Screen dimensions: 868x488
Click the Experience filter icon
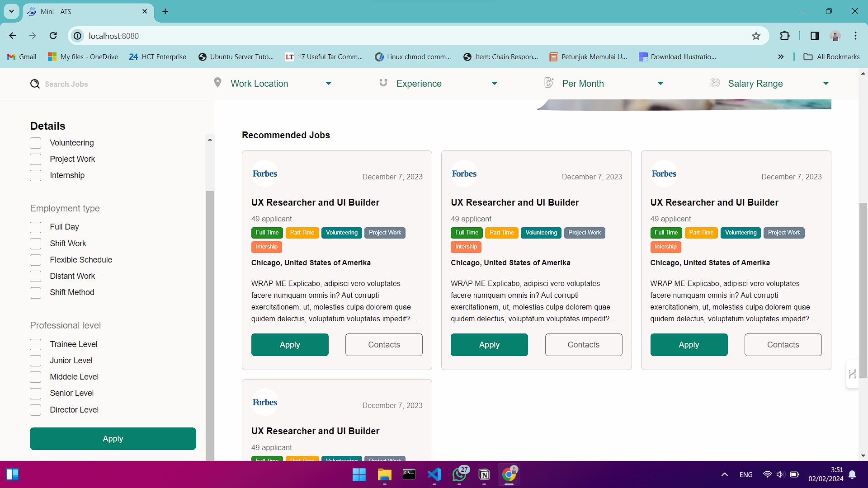pos(383,83)
